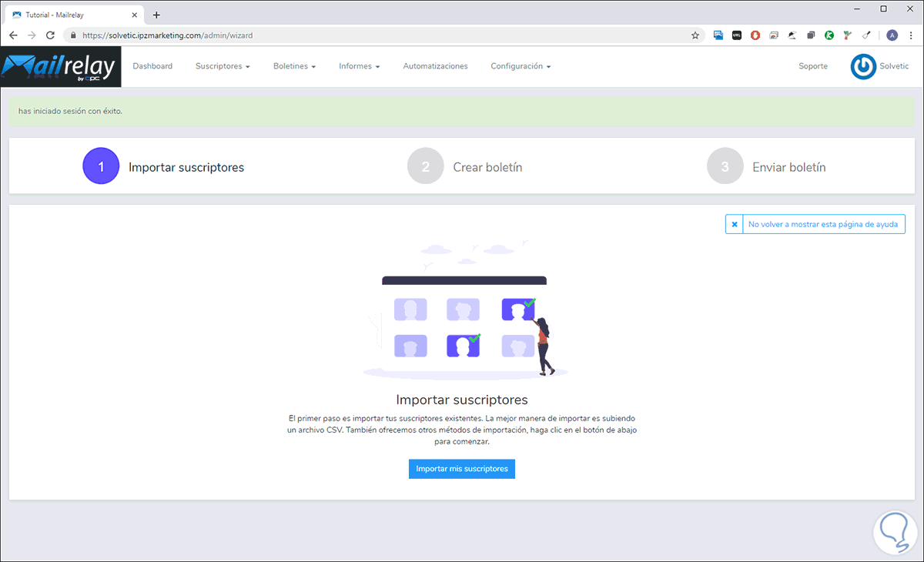The image size is (924, 562).
Task: Open the umbrella extension icon
Action: (x=792, y=35)
